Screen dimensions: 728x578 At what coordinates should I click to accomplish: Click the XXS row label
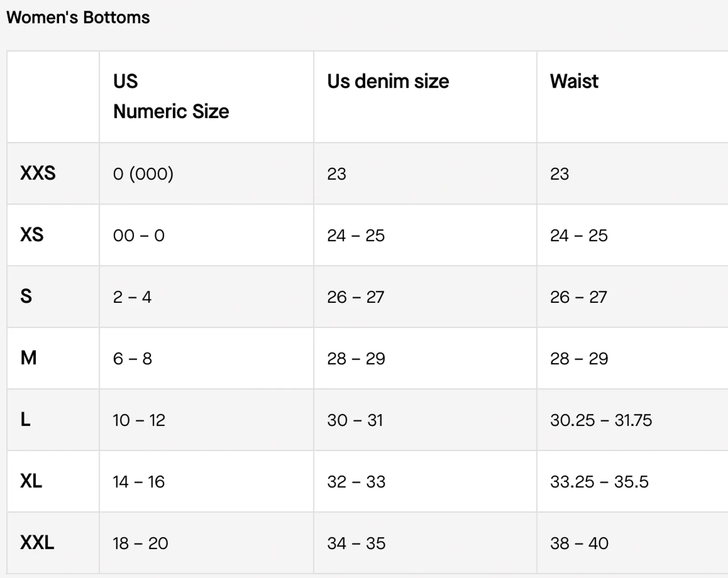tap(38, 173)
